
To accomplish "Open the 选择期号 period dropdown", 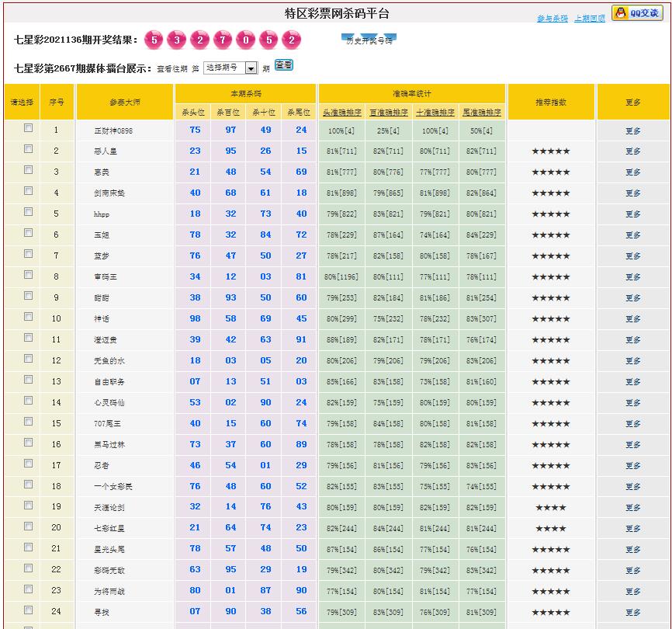I will (230, 68).
